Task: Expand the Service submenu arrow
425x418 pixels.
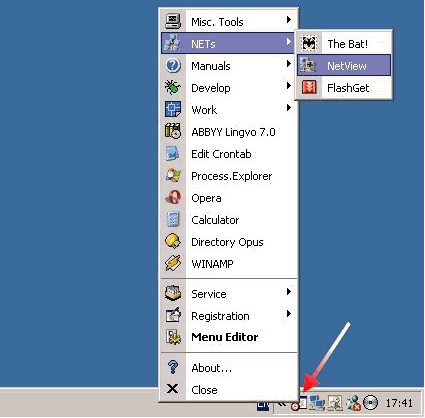Action: pyautogui.click(x=289, y=292)
